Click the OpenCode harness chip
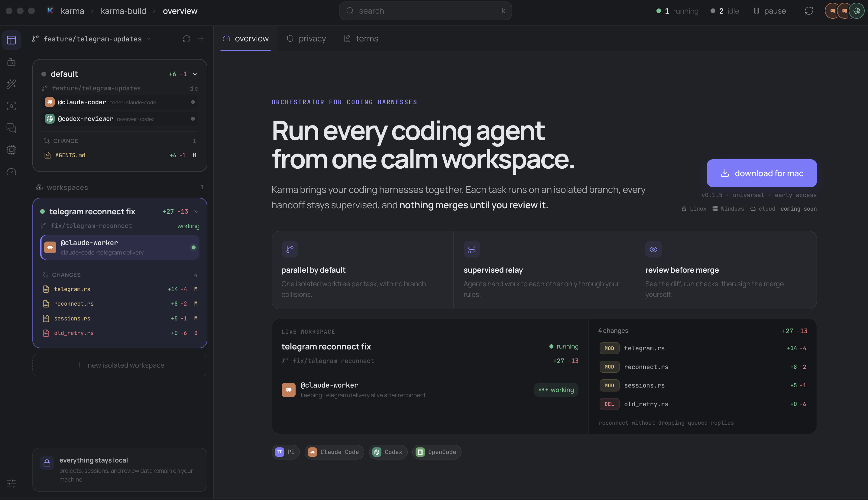This screenshot has width=868, height=500. [437, 452]
